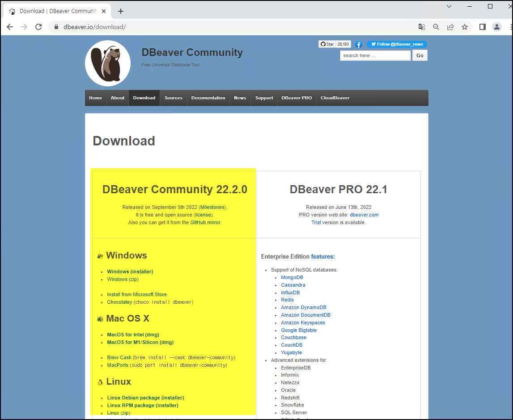
Task: Open the browser side panel icon
Action: 483,27
